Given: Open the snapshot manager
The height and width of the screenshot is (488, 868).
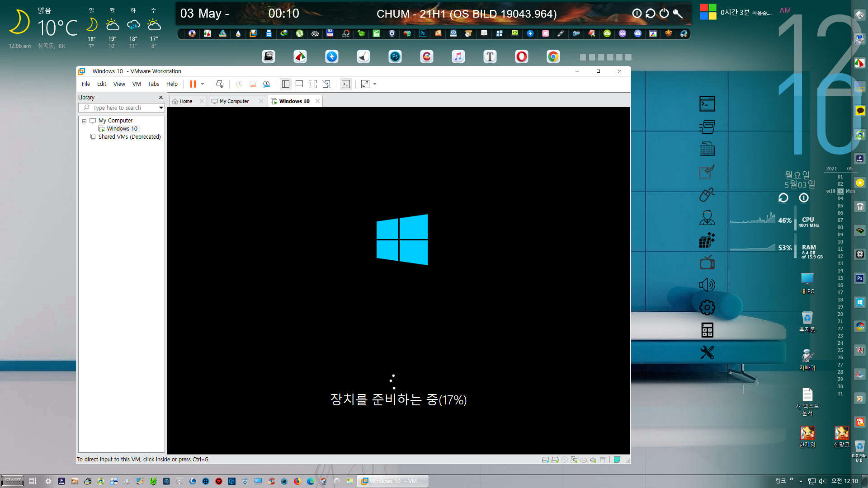Looking at the screenshot, I should [267, 84].
